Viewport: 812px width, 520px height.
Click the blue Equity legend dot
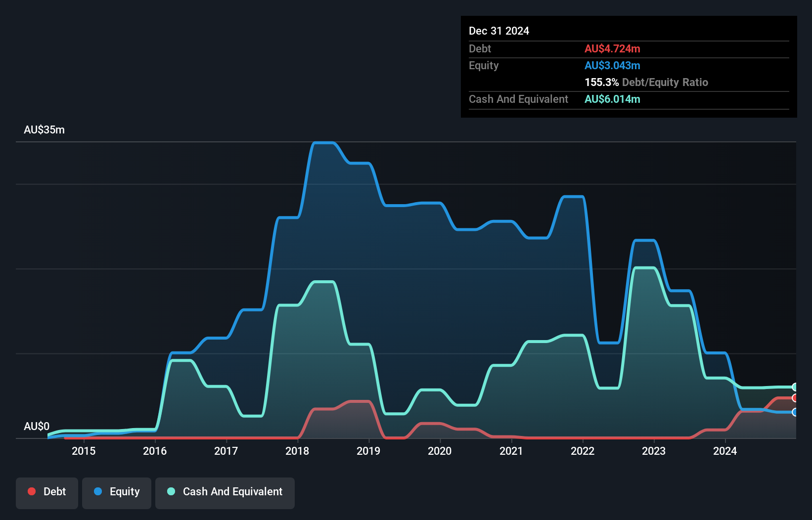(98, 491)
